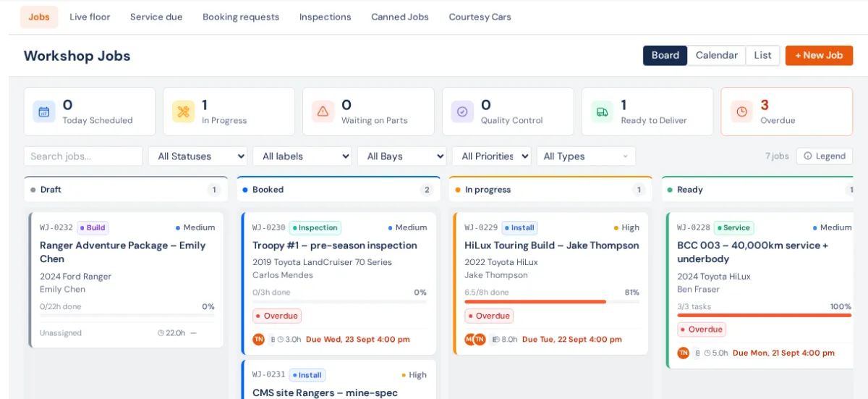Click the BCC 003 100% progress bar
This screenshot has height=399, width=868.
click(x=765, y=315)
